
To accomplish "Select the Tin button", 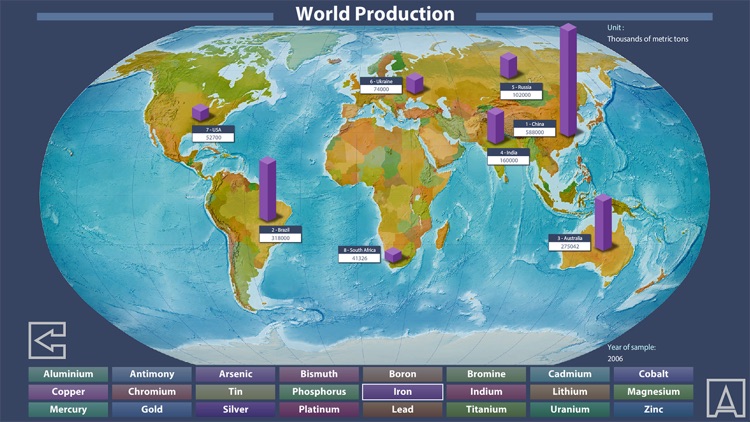I will (235, 392).
